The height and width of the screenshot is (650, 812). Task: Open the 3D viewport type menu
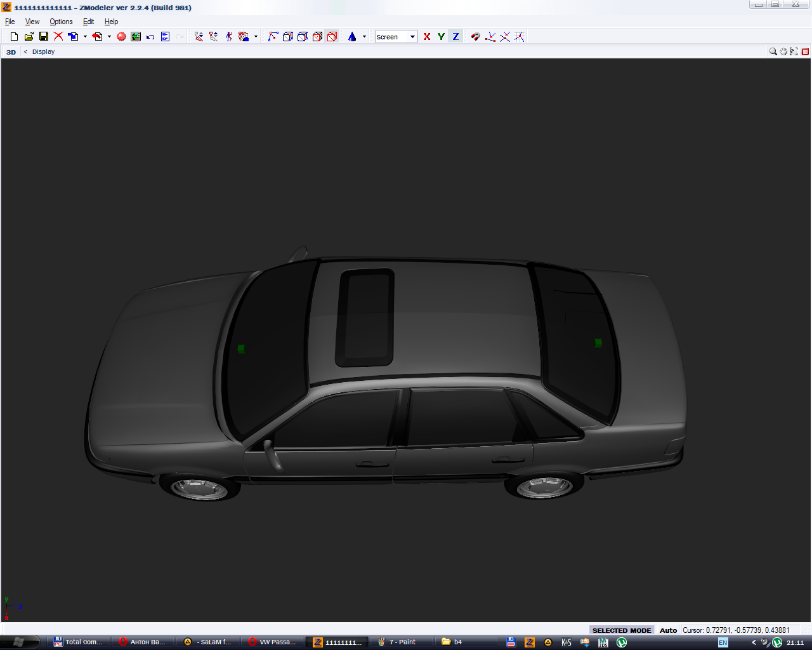11,52
